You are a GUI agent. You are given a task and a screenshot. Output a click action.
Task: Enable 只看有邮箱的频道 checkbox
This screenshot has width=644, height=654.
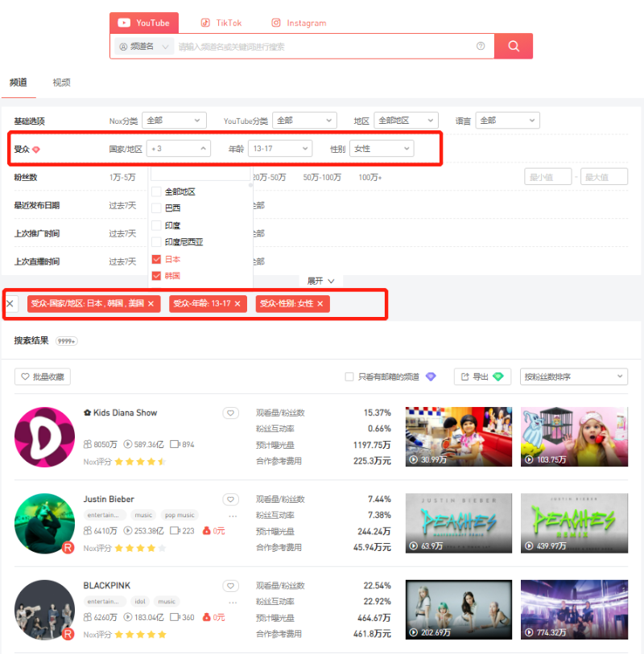click(x=349, y=376)
